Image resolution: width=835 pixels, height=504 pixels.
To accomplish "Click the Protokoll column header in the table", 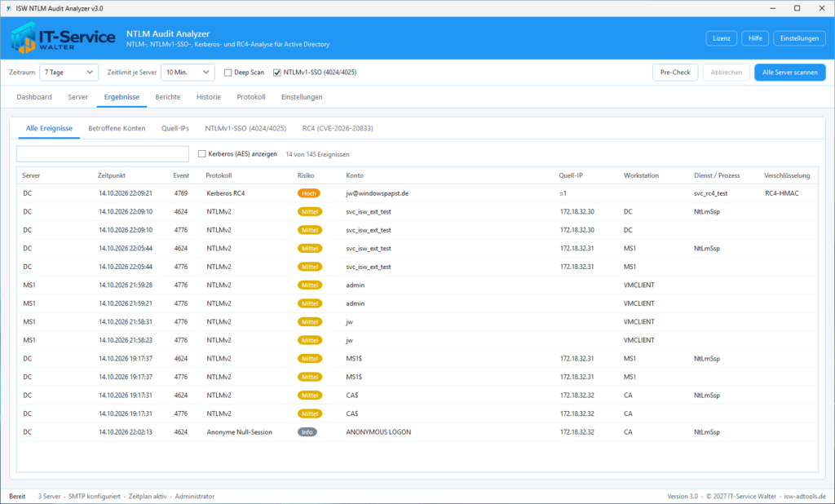I will pyautogui.click(x=219, y=175).
